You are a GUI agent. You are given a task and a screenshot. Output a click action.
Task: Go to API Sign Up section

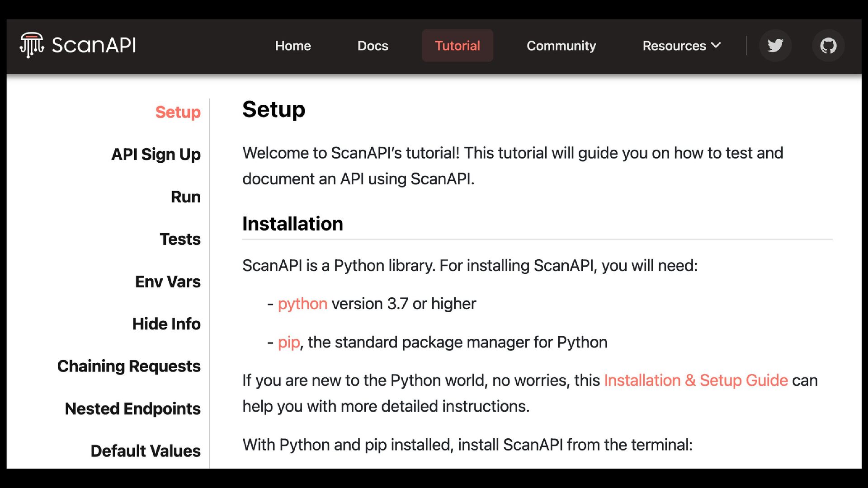pos(156,155)
